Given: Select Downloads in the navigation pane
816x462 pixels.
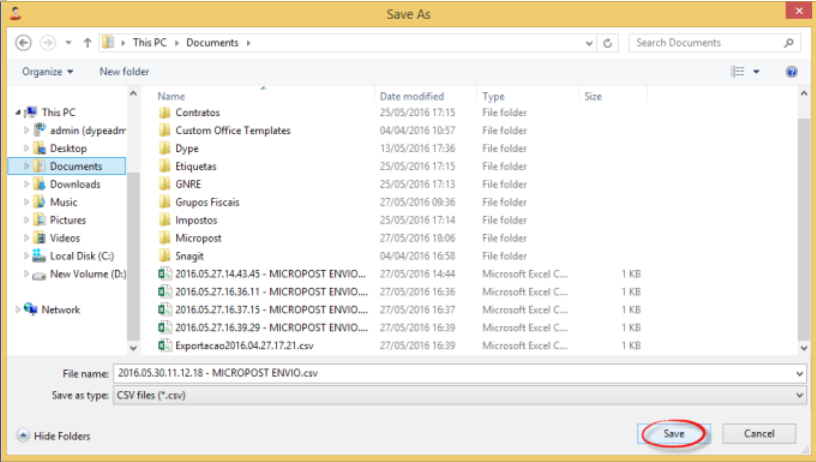Looking at the screenshot, I should pos(75,184).
